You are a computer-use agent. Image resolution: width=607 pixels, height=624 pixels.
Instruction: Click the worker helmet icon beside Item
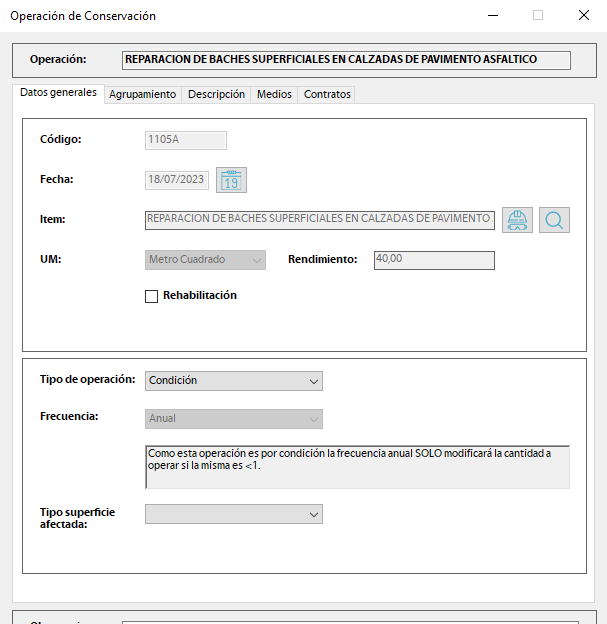(x=517, y=220)
